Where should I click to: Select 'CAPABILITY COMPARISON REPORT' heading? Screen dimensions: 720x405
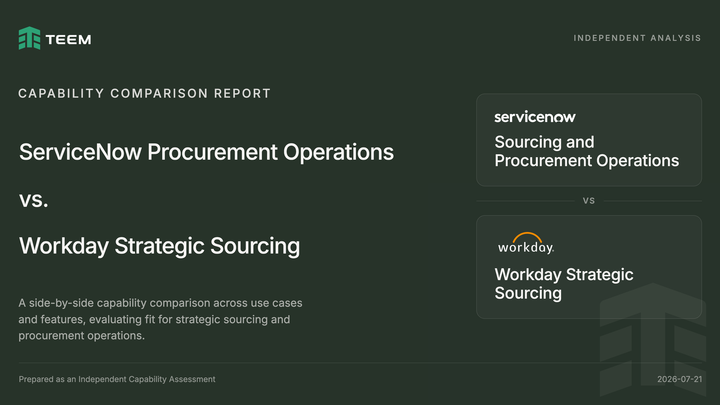pyautogui.click(x=144, y=93)
